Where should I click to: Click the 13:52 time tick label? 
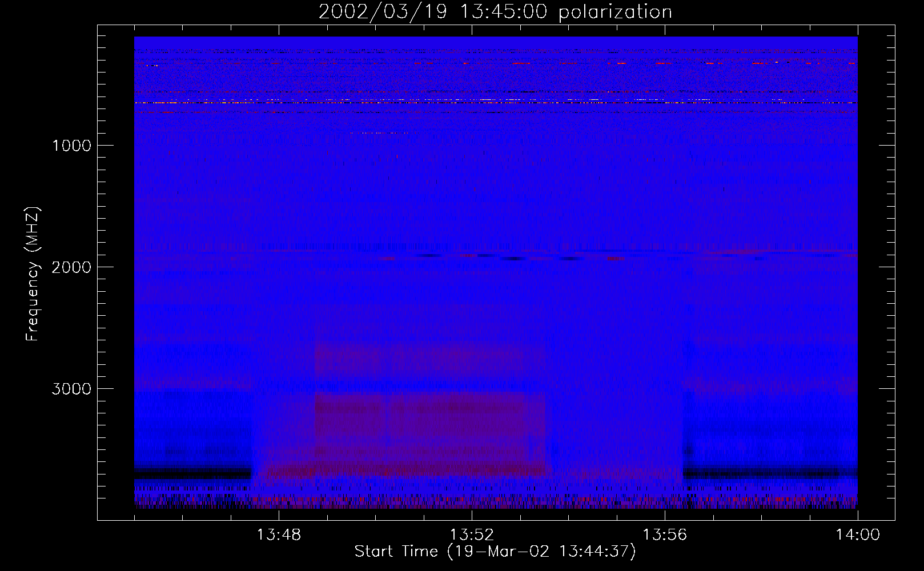tap(472, 535)
